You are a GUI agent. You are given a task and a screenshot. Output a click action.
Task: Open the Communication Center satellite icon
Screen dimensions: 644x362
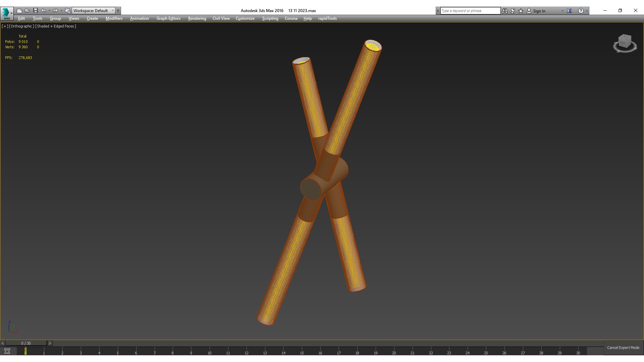point(513,11)
